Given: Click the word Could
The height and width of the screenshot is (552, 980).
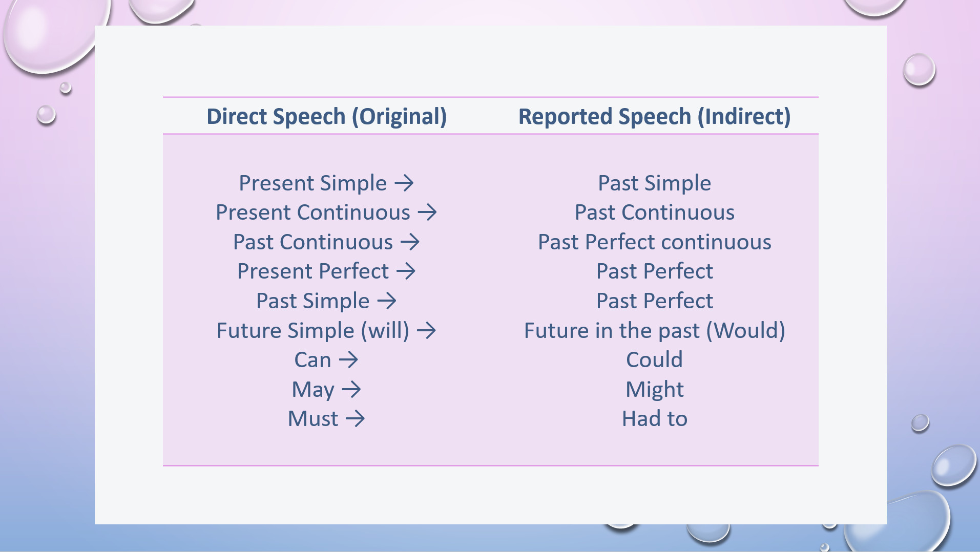Looking at the screenshot, I should (654, 360).
